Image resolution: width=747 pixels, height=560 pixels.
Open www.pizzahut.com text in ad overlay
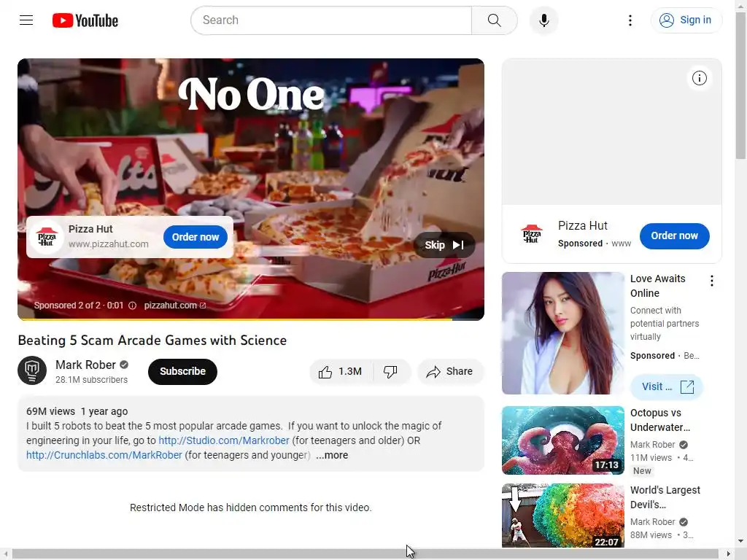click(108, 244)
